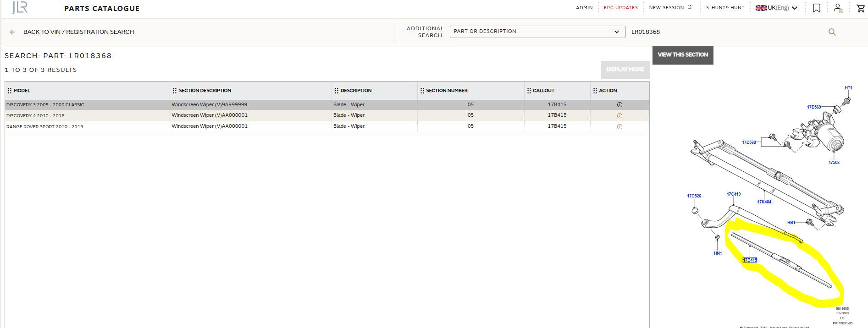Click the S-HUNT9 HUNT user label
Screen dimensions: 868x328
pyautogui.click(x=725, y=8)
